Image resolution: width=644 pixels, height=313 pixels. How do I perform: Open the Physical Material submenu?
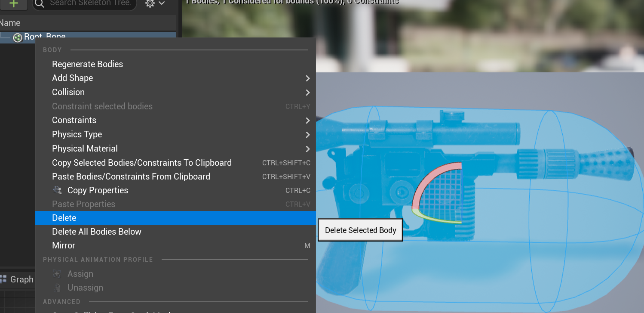click(175, 149)
